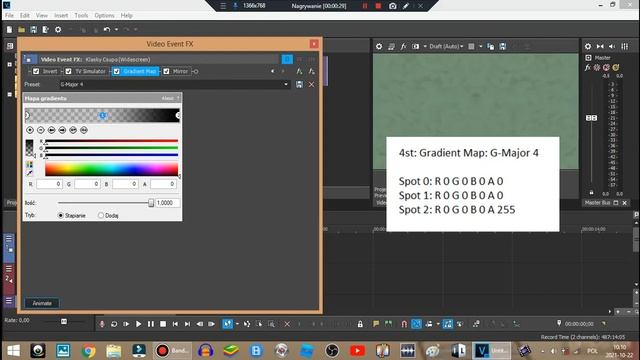Click the R value input field
Image resolution: width=640 pixels, height=360 pixels.
(49, 184)
